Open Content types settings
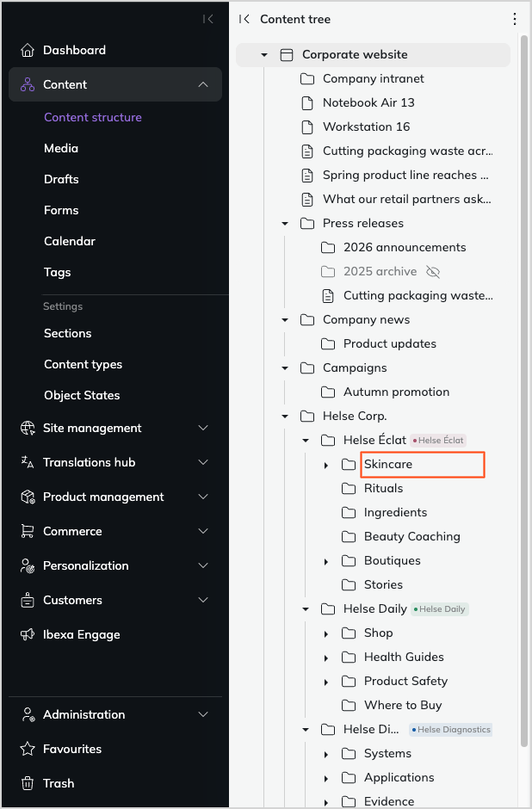Viewport: 532px width, 809px height. [x=84, y=364]
